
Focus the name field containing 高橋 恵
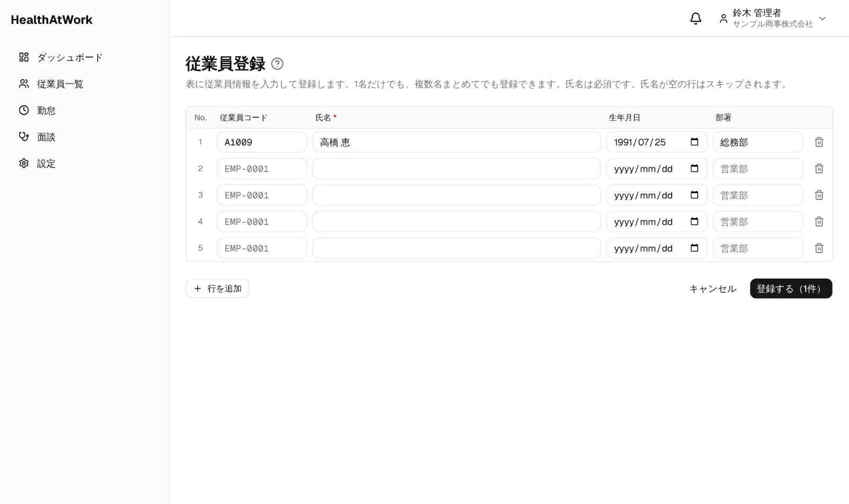(x=456, y=142)
